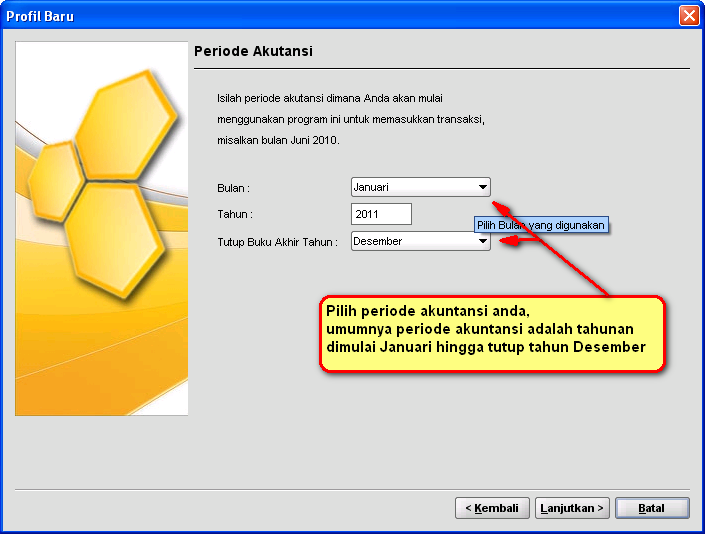Expand the Tutup Buku Akhir Tahun dropdown
This screenshot has width=705, height=534.
point(420,241)
